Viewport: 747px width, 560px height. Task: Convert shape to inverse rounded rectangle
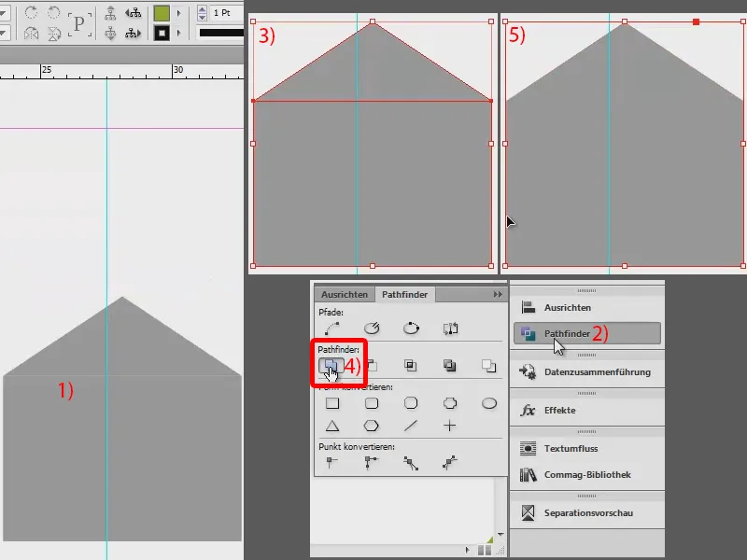pyautogui.click(x=450, y=403)
